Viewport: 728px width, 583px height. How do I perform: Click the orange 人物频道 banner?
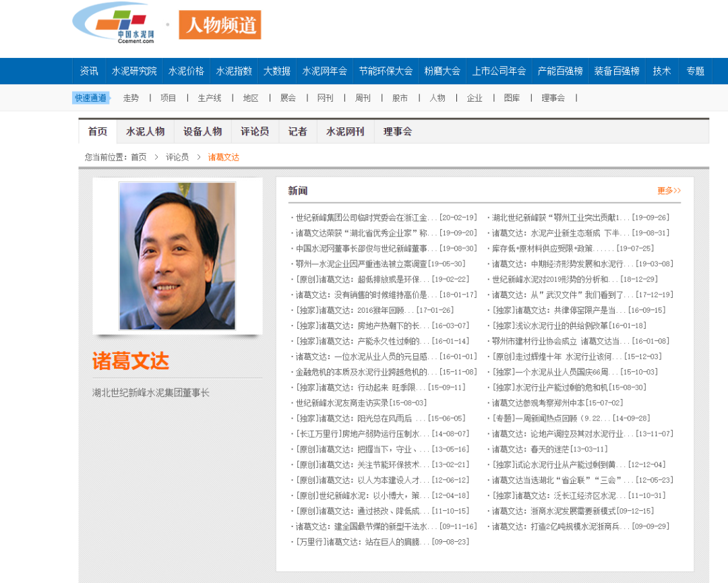[220, 25]
